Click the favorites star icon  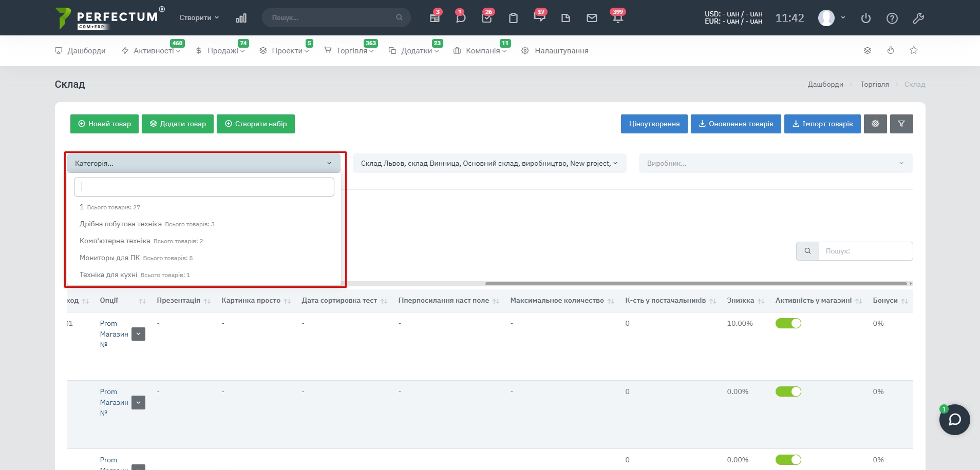[914, 50]
